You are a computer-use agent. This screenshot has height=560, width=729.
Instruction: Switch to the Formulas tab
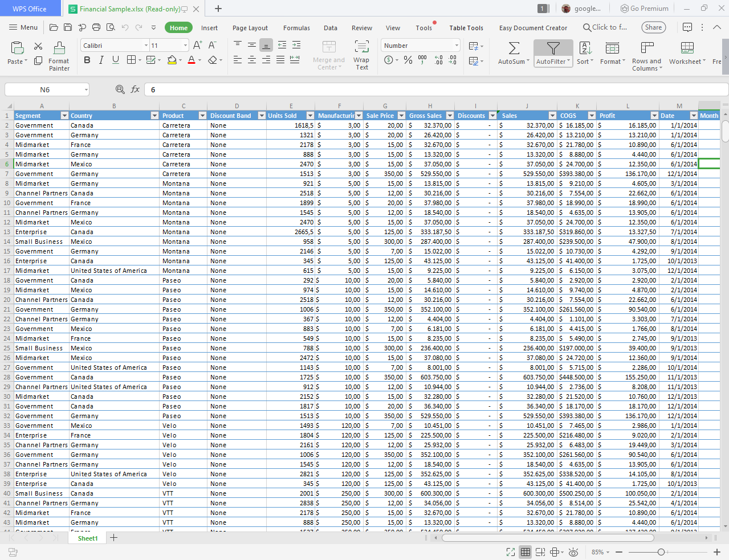coord(296,28)
